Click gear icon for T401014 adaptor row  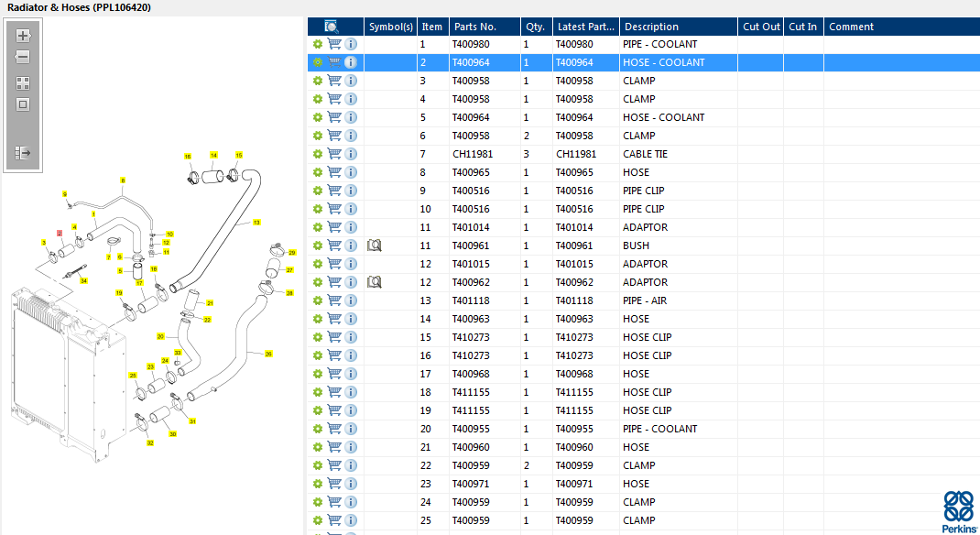[318, 227]
